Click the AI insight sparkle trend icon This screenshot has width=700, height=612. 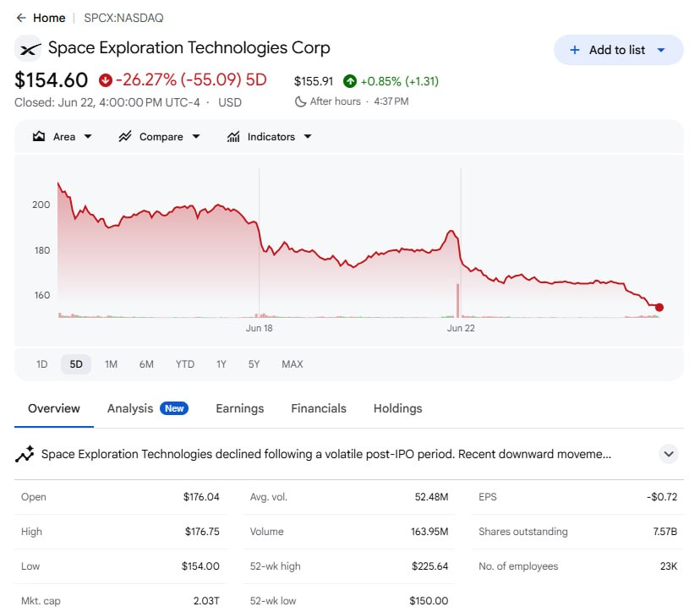(25, 454)
